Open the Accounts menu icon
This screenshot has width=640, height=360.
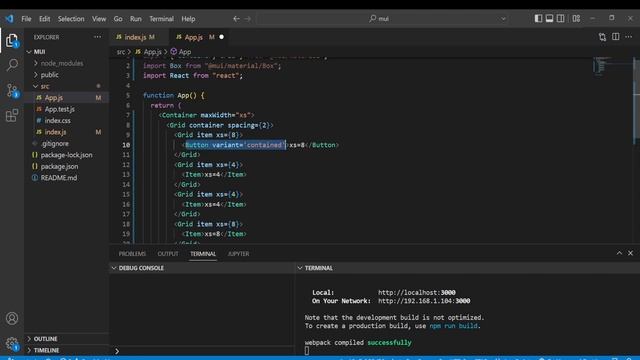coord(12,318)
